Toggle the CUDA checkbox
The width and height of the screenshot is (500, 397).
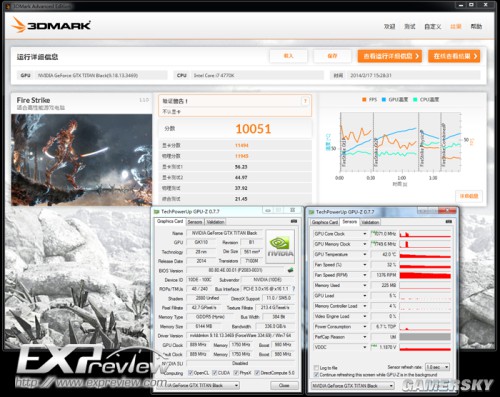pyautogui.click(x=215, y=373)
